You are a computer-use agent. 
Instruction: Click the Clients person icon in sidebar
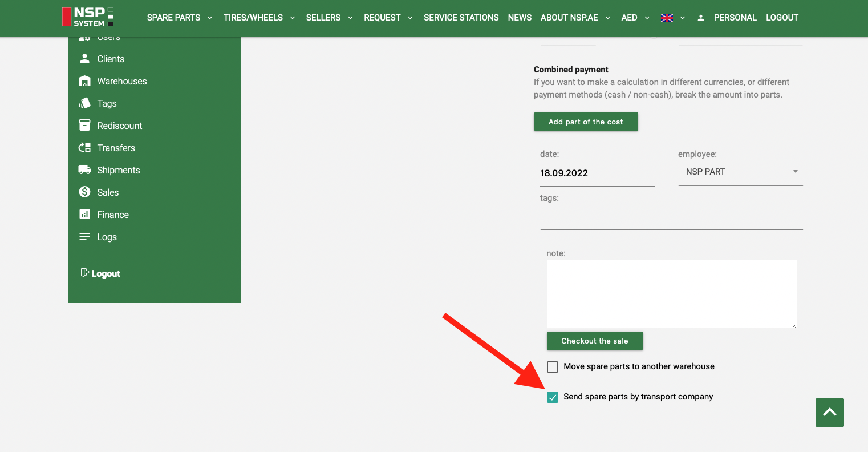pos(84,59)
